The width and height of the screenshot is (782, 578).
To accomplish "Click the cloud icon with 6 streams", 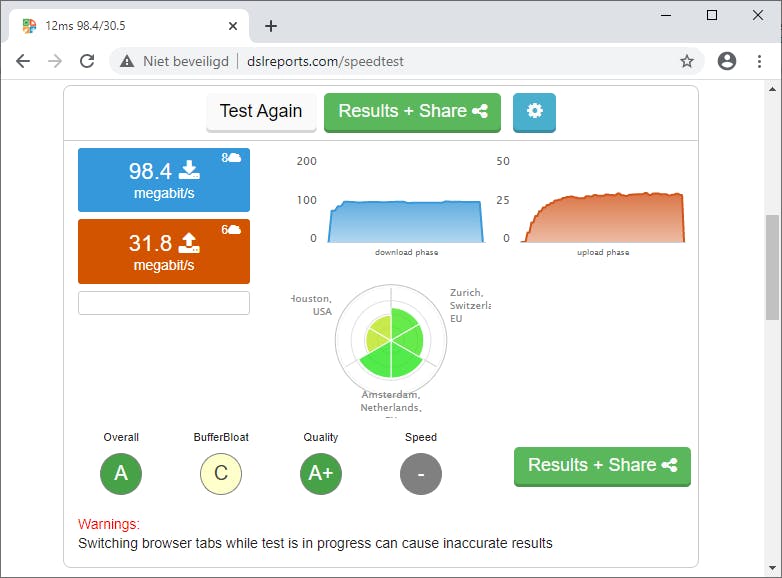I will click(233, 230).
